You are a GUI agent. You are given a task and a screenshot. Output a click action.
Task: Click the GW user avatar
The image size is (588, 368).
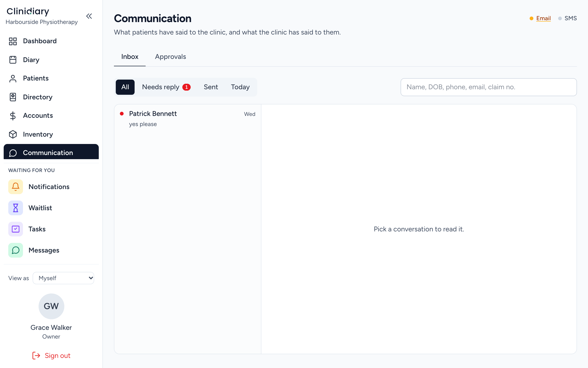pos(51,306)
